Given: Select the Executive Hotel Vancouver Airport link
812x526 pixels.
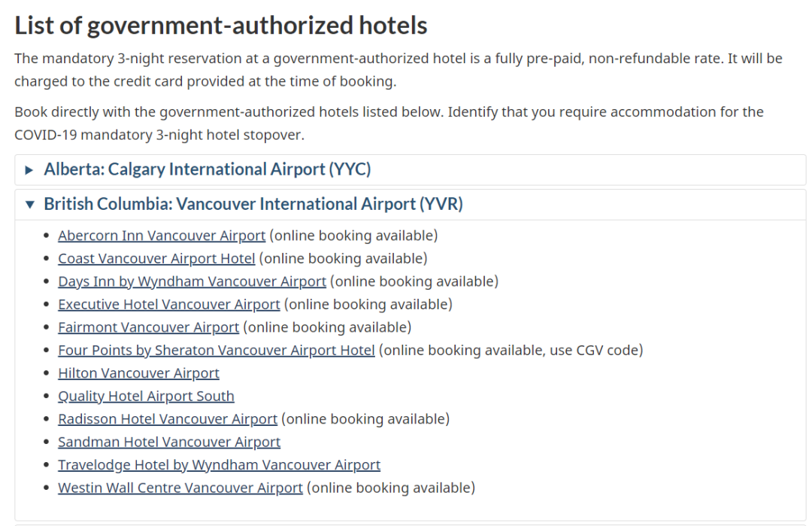Looking at the screenshot, I should point(168,304).
